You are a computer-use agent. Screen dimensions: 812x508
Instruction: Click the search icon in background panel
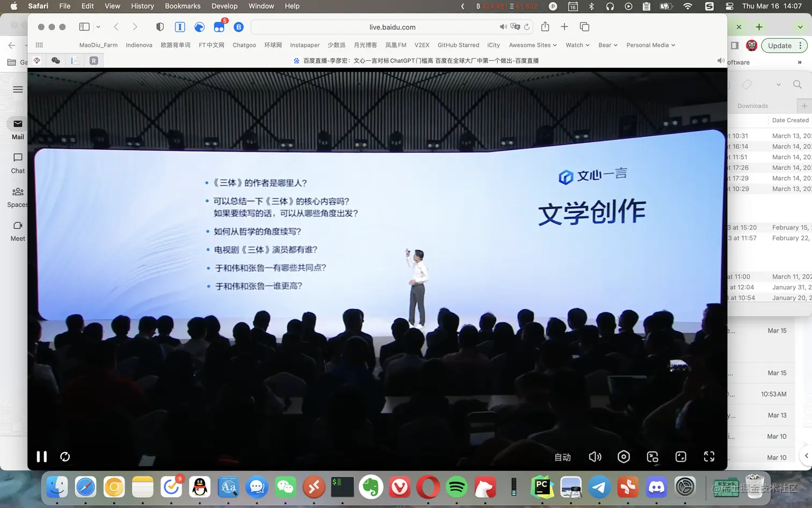[798, 84]
